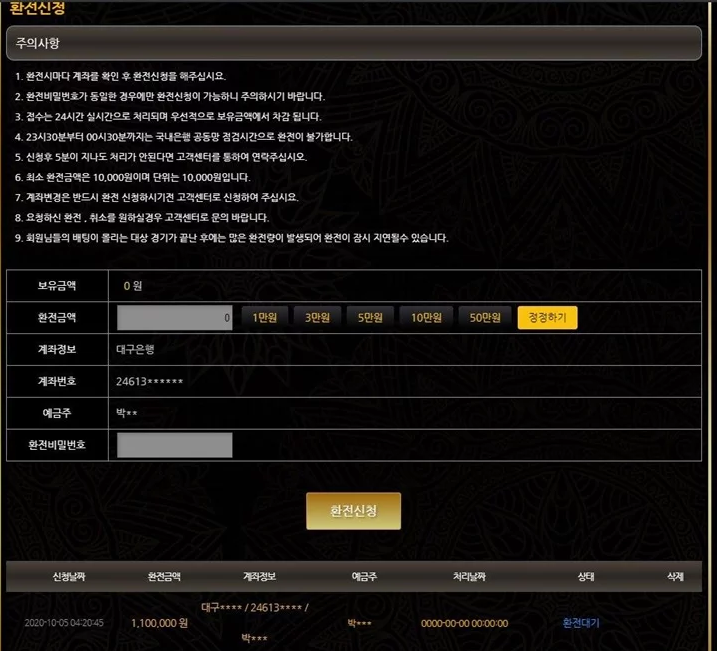
Task: Click the 상태 column header
Action: tap(585, 577)
